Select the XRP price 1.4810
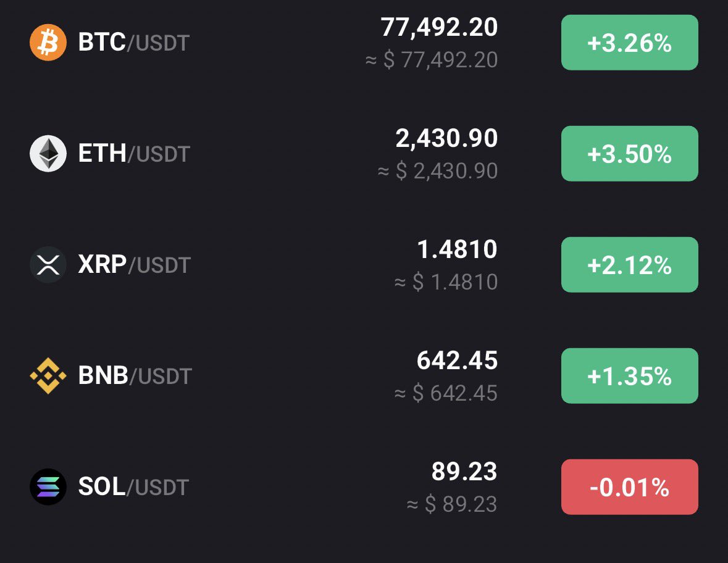Screen dimensions: 728x563 click(x=457, y=249)
